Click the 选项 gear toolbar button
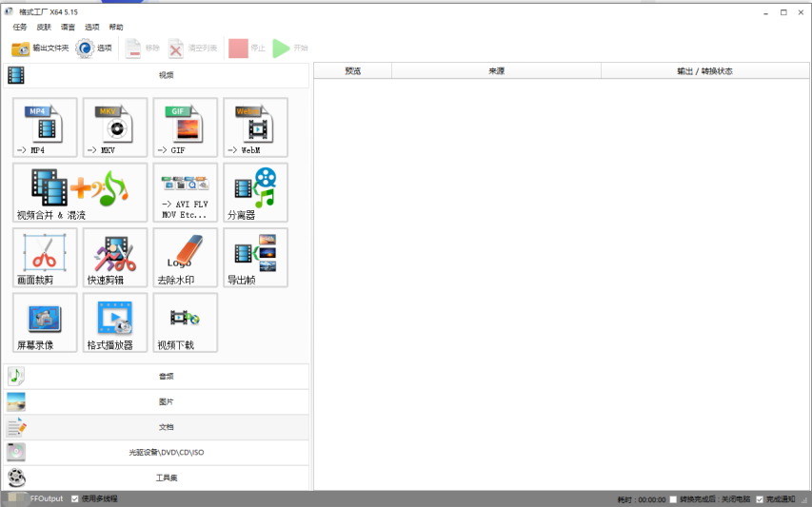The image size is (812, 507). pyautogui.click(x=94, y=49)
